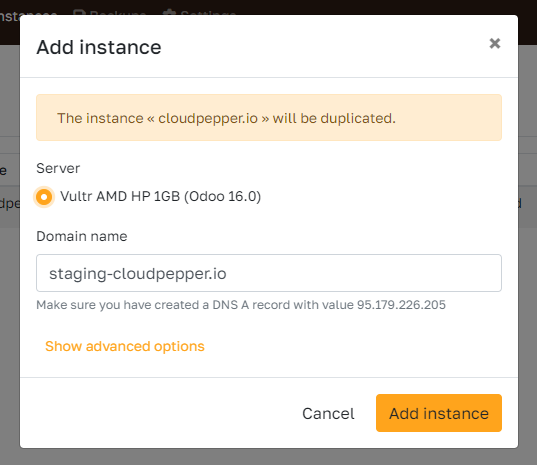Image resolution: width=537 pixels, height=465 pixels.
Task: Choose the Vultr AMD HP 1GB (Odoo 16.0) server label
Action: 160,197
